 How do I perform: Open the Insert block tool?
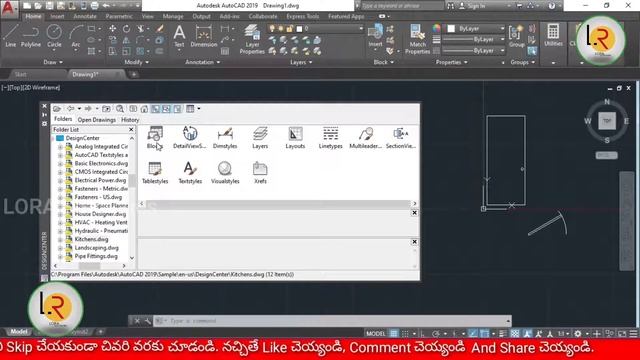(x=375, y=36)
